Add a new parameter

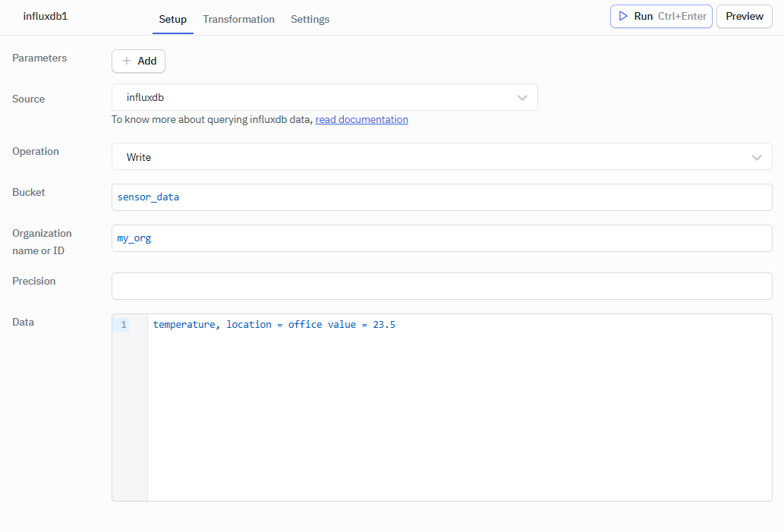click(x=138, y=61)
